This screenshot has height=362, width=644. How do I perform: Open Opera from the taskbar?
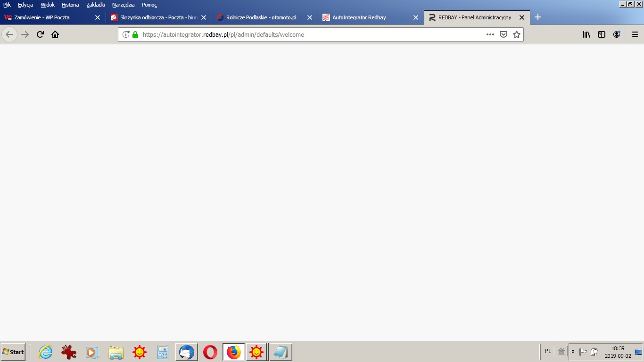(x=210, y=352)
